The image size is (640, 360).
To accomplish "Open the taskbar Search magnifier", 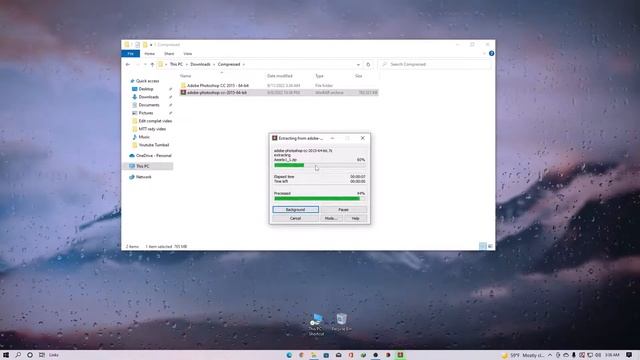I will click(x=18, y=355).
